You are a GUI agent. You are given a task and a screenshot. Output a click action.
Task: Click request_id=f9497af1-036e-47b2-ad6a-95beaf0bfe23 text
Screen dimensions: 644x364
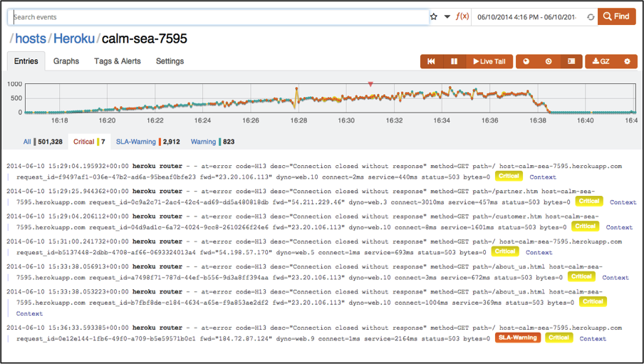(106, 177)
